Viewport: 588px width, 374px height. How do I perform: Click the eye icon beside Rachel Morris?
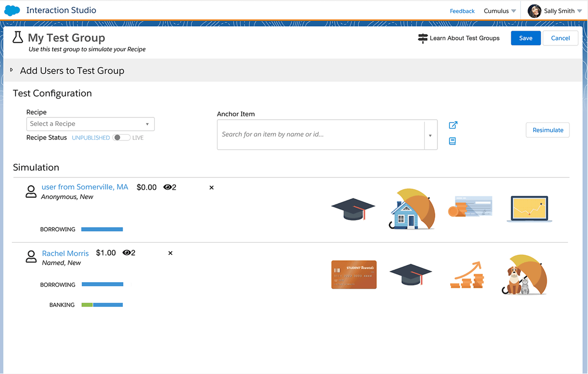126,253
